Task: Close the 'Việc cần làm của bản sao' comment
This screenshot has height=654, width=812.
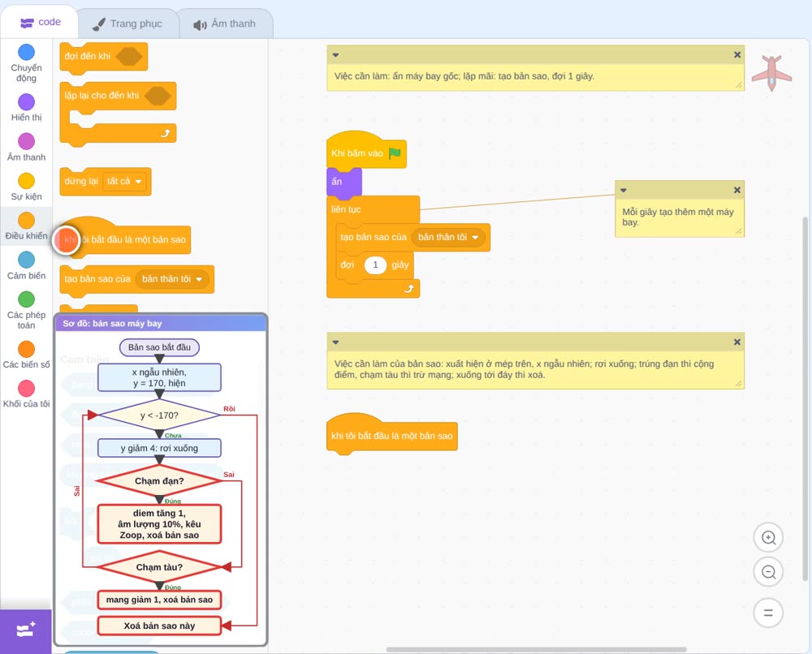Action: [737, 342]
